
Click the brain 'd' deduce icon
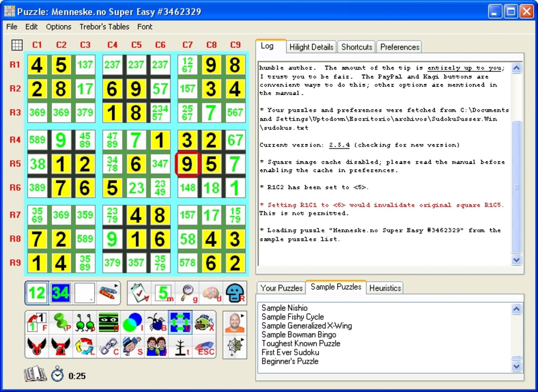[211, 293]
